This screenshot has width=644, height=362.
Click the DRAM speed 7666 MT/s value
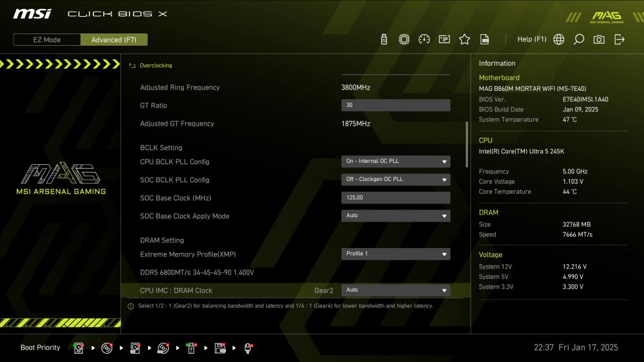[578, 234]
